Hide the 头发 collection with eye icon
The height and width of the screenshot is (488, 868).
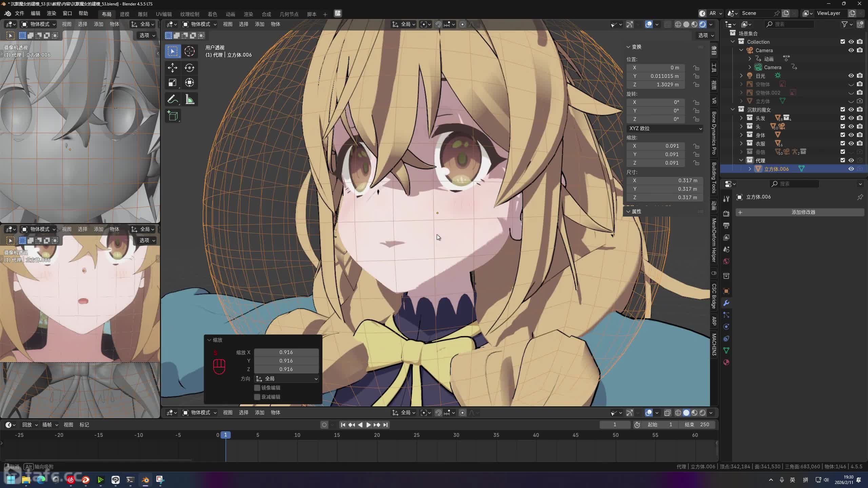[851, 118]
